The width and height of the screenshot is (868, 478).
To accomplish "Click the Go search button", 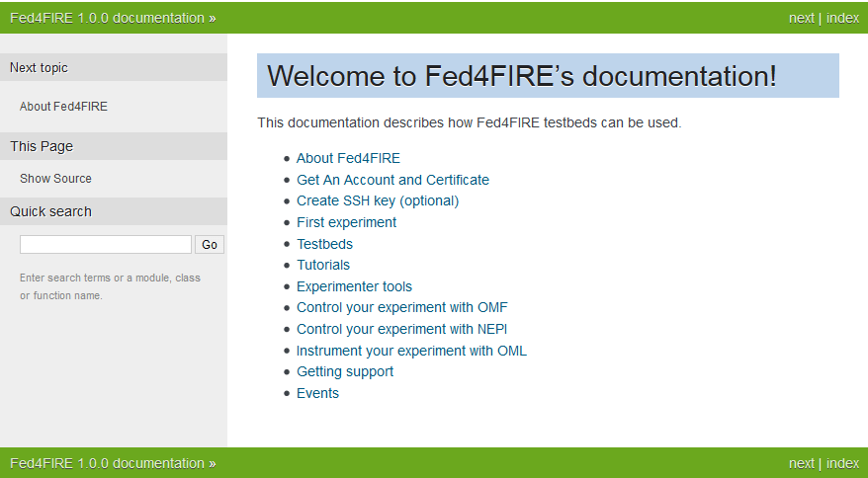I will 210,245.
